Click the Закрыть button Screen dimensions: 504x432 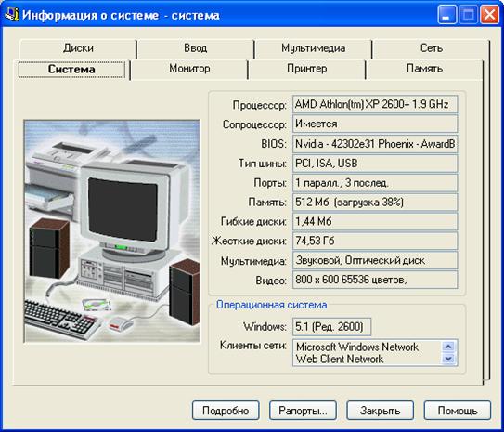(x=380, y=411)
